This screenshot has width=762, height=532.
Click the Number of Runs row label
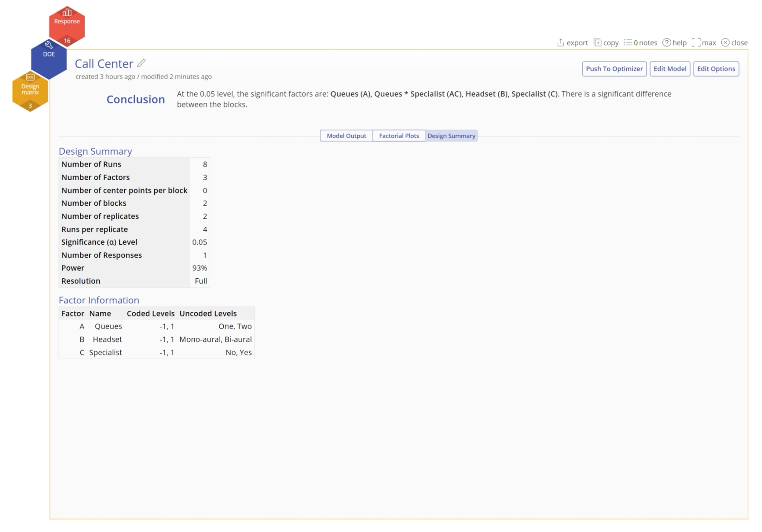coord(91,164)
